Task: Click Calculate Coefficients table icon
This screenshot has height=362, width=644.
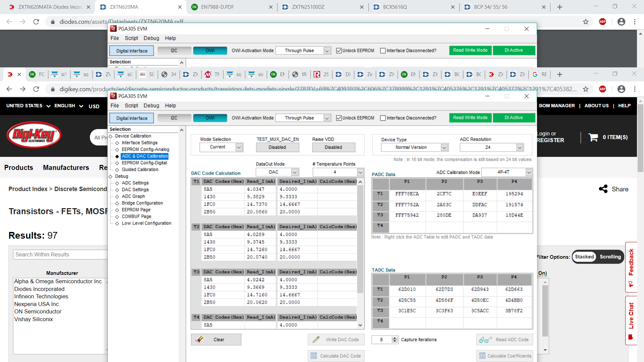Action: coord(482,356)
